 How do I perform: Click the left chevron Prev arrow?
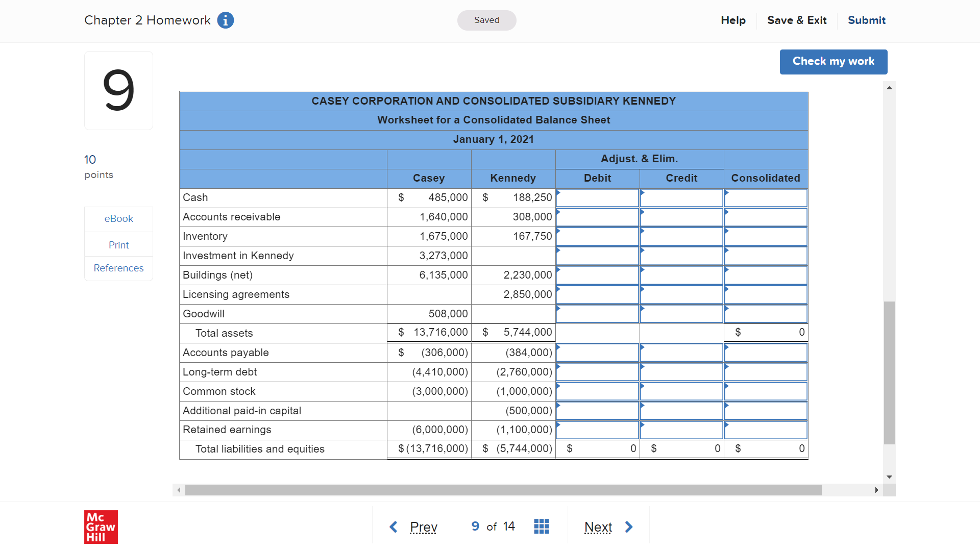[393, 527]
